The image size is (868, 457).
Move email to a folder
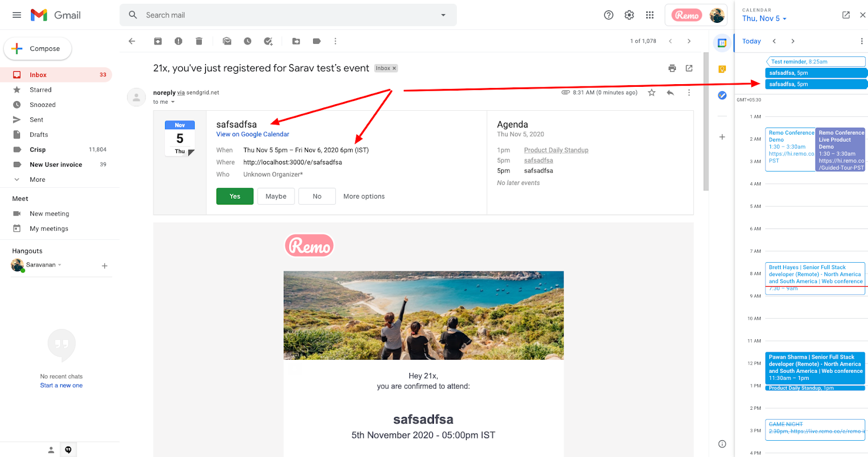click(296, 41)
